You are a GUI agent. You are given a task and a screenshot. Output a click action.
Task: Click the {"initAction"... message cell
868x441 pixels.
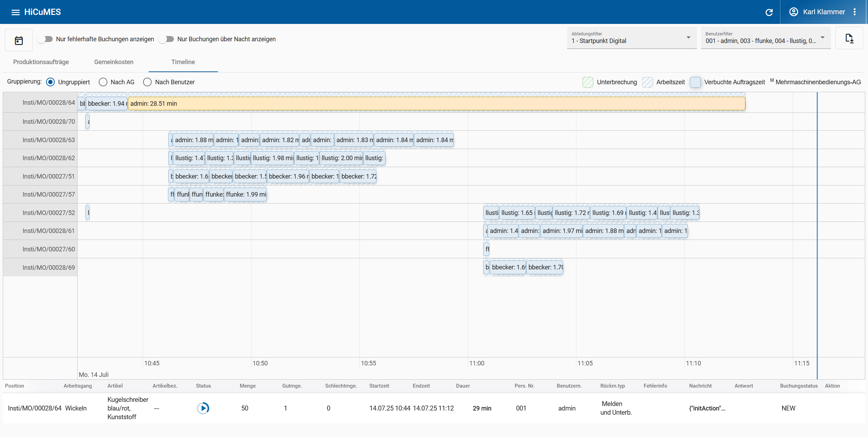pos(707,408)
